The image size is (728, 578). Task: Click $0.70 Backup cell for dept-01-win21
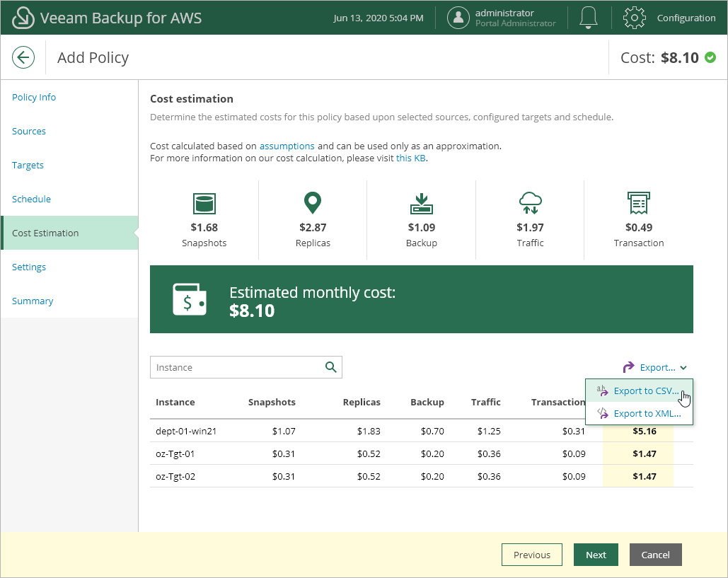click(x=432, y=431)
